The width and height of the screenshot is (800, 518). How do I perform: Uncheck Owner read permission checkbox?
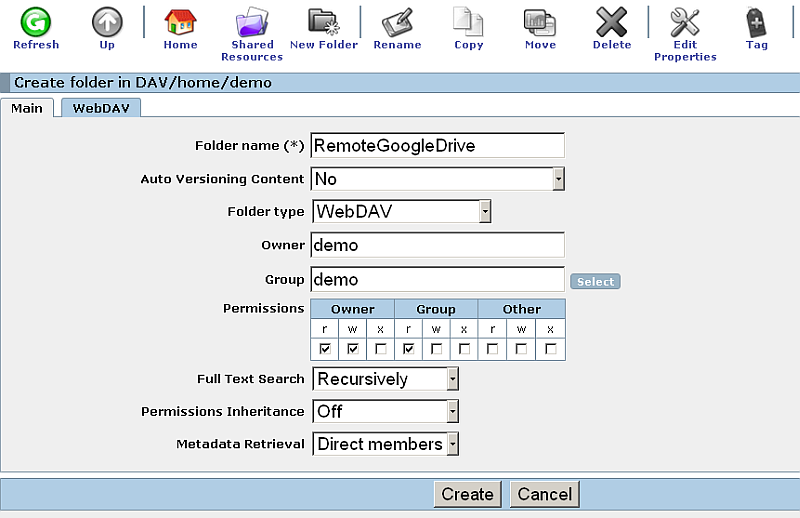pos(325,349)
